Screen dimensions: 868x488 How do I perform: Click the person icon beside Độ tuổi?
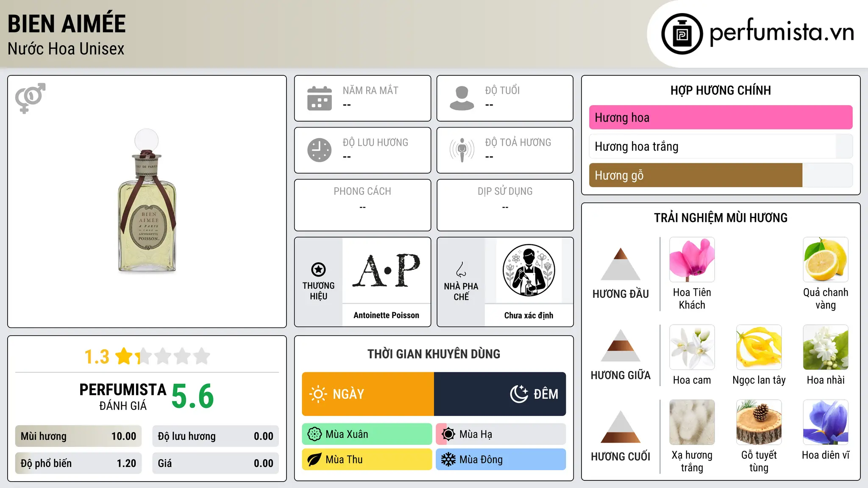click(462, 98)
